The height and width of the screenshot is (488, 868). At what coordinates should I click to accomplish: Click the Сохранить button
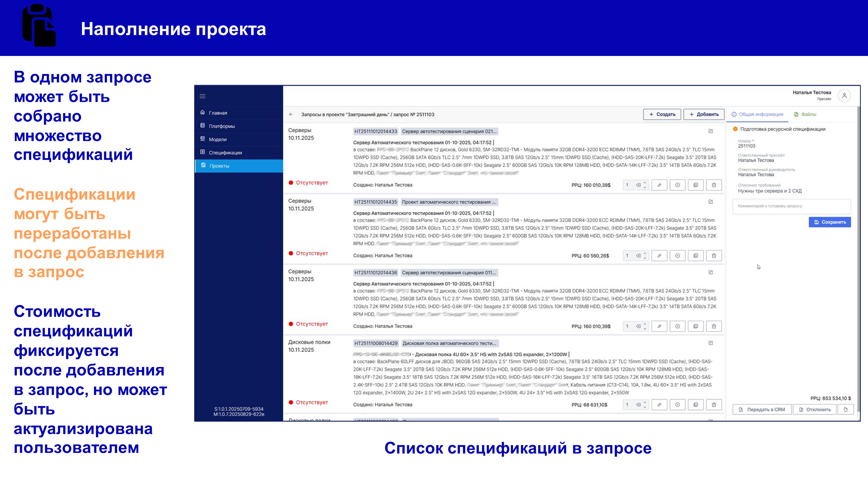click(830, 222)
